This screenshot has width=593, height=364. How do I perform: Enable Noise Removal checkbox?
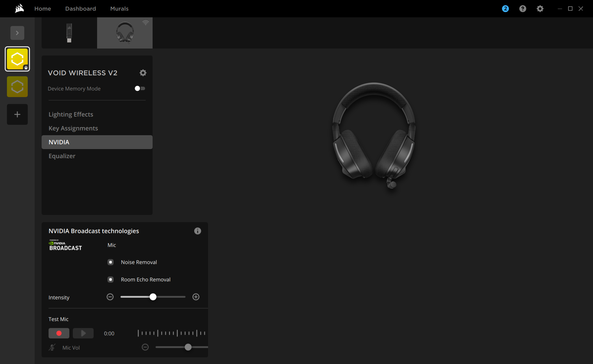[110, 262]
